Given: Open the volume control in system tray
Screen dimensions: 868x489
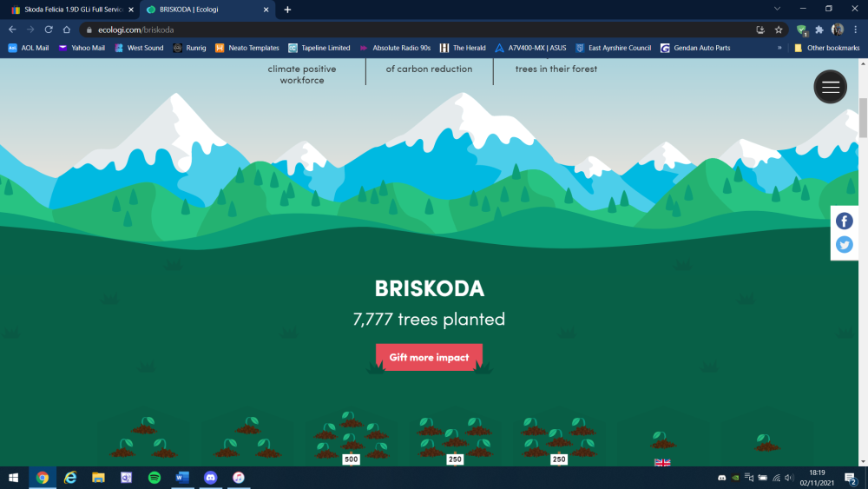Looking at the screenshot, I should point(789,478).
